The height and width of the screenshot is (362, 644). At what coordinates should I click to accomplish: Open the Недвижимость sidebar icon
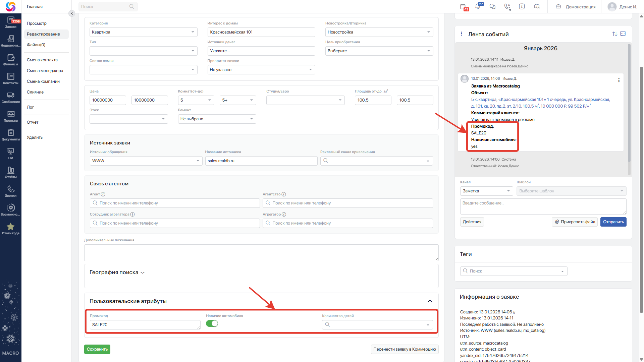coord(11,41)
